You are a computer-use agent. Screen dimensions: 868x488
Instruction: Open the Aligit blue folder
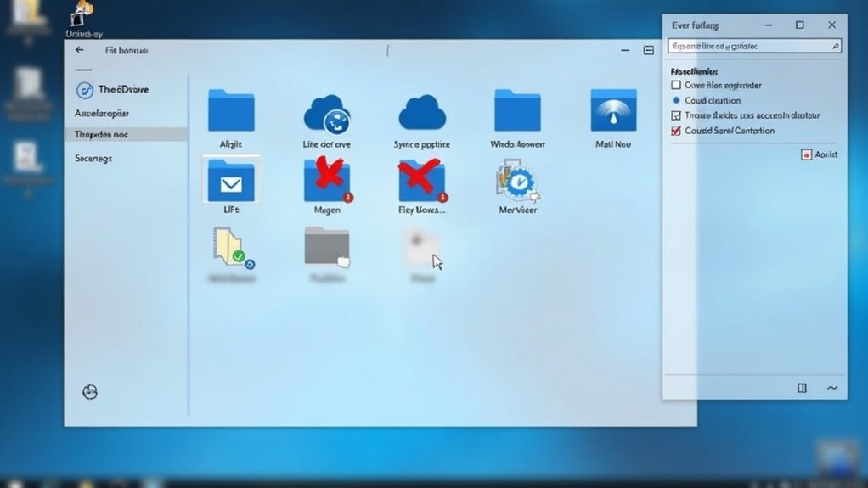point(231,110)
